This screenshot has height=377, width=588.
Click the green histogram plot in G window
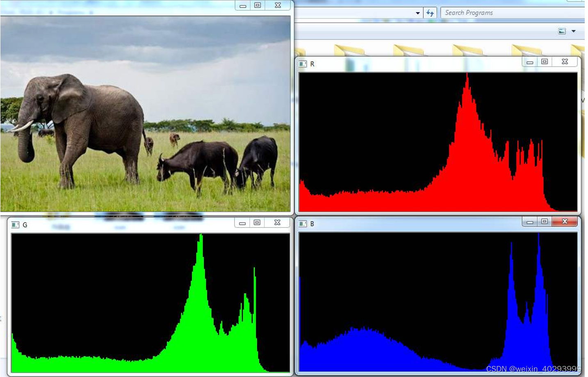pyautogui.click(x=150, y=303)
